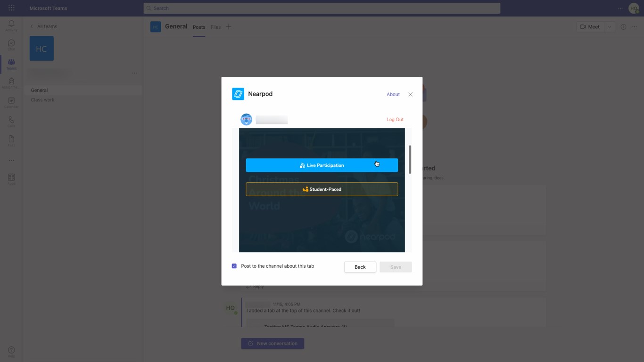Go back to All teams
Screen dimensions: 644x362
tap(44, 26)
